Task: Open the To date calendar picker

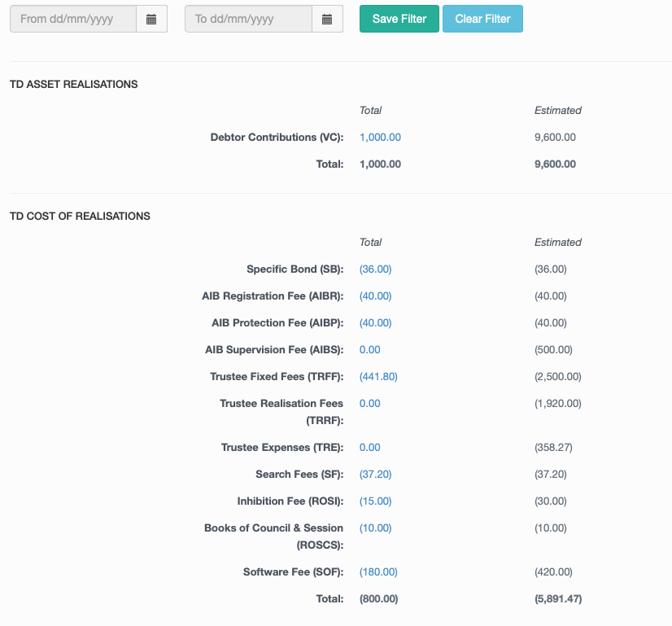Action: 327,18
